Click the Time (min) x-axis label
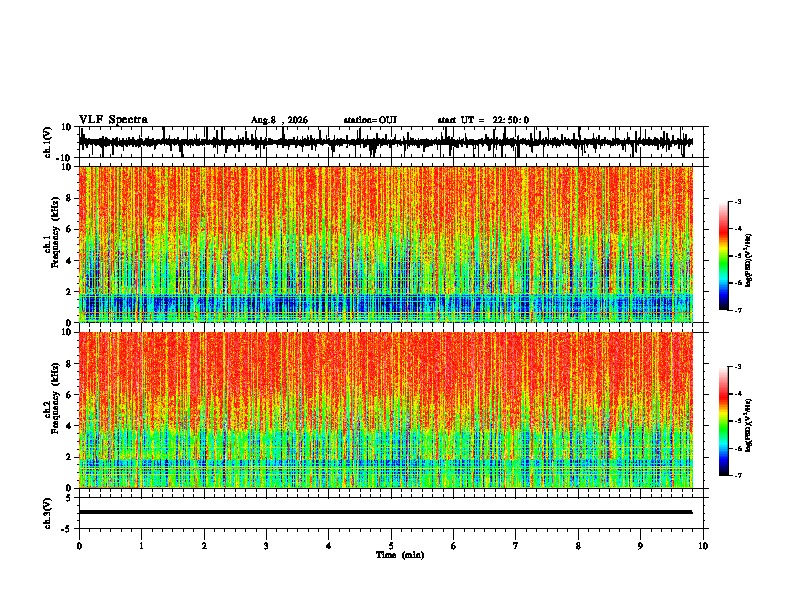This screenshot has width=792, height=612. pyautogui.click(x=400, y=555)
